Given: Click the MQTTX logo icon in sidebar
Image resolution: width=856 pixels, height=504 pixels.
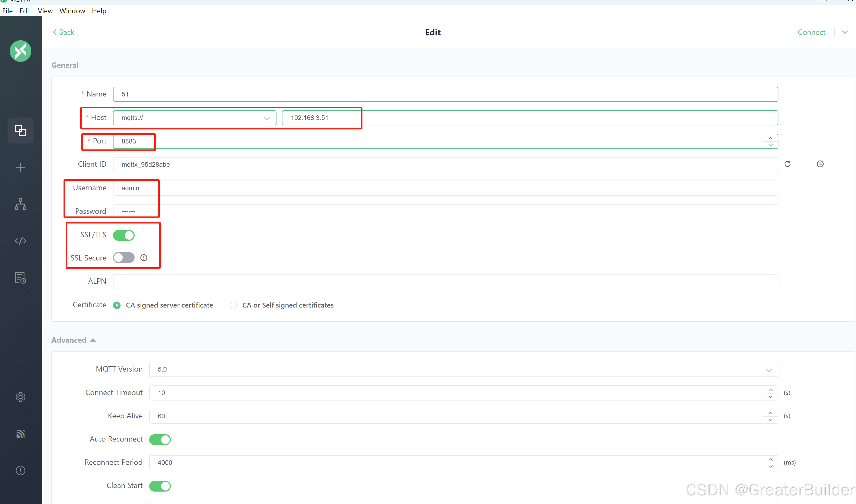Looking at the screenshot, I should [20, 51].
